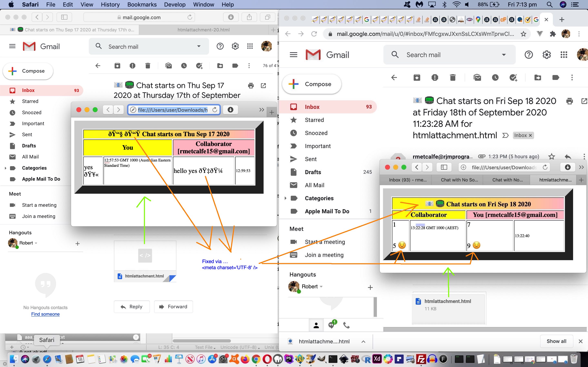Image resolution: width=588 pixels, height=367 pixels.
Task: Bookmark page with Chrome star icon
Action: (523, 34)
